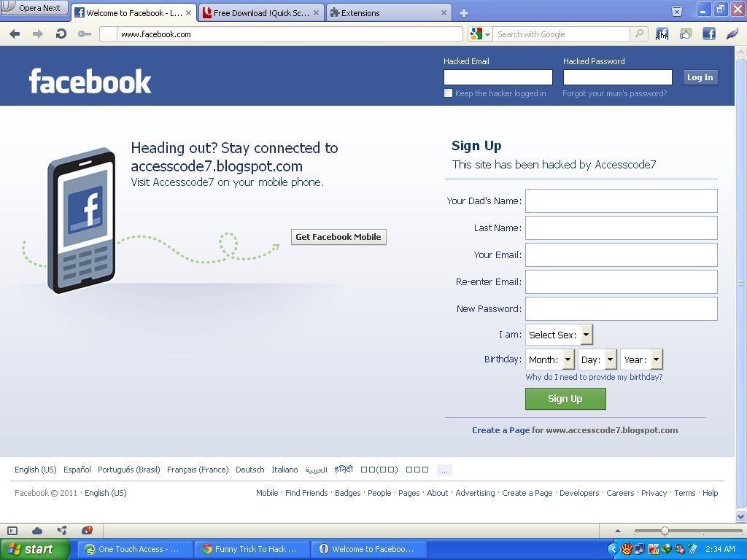Expand more languages with the ellipsis button
747x560 pixels.
(444, 470)
